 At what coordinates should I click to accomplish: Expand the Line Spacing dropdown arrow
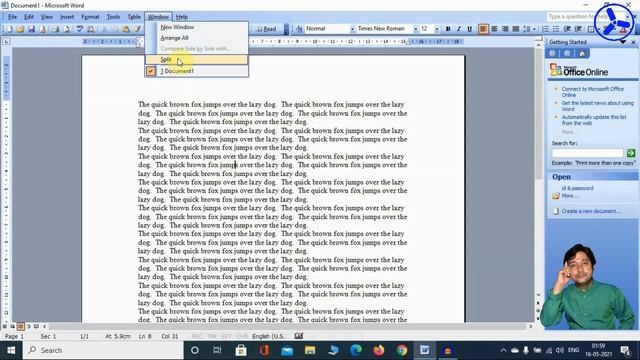coord(534,29)
